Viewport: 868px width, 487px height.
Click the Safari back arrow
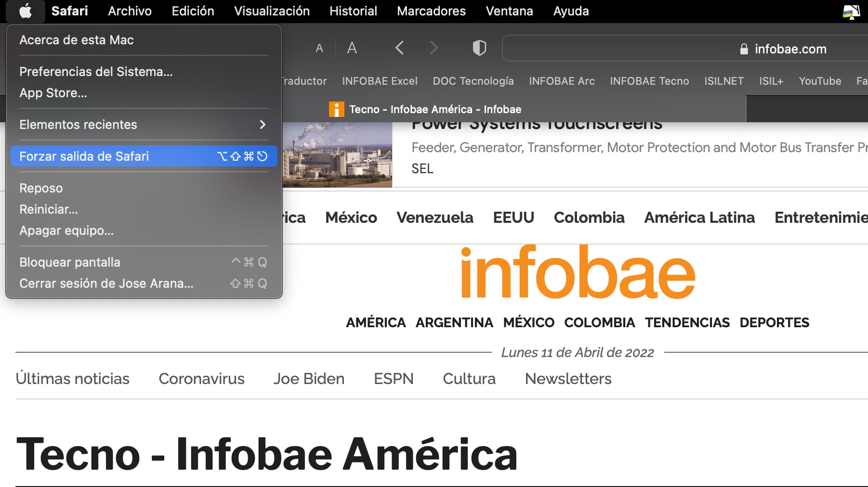(x=399, y=48)
